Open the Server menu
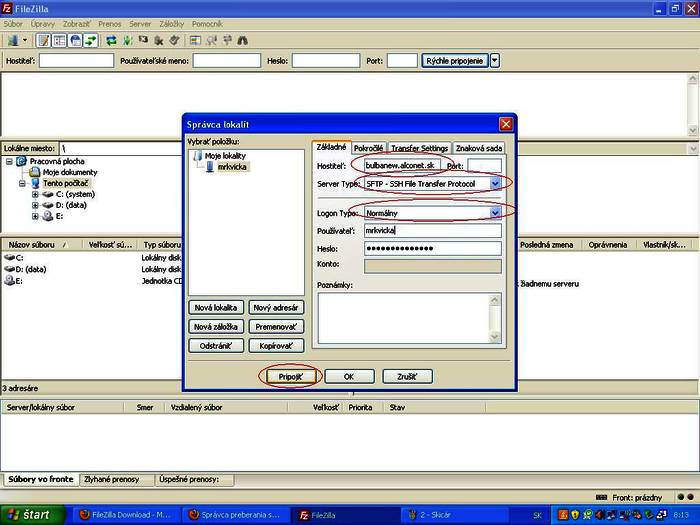700x525 pixels. 140,24
